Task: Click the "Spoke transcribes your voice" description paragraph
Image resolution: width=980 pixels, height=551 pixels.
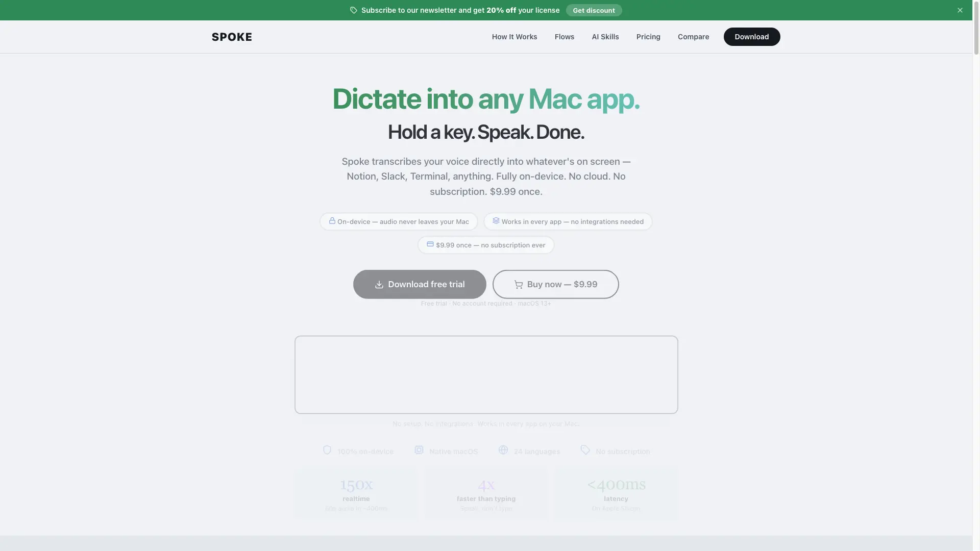Action: [x=486, y=177]
